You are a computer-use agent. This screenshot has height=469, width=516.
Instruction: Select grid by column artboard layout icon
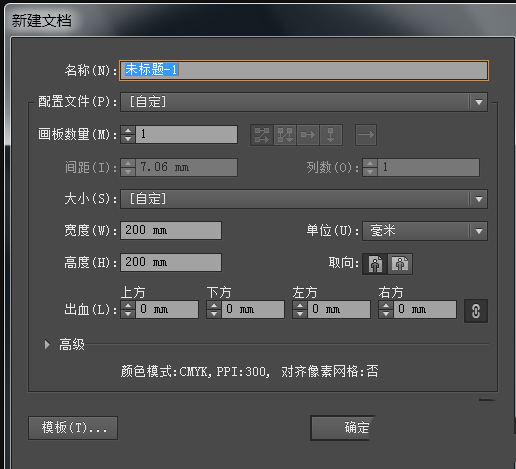285,135
